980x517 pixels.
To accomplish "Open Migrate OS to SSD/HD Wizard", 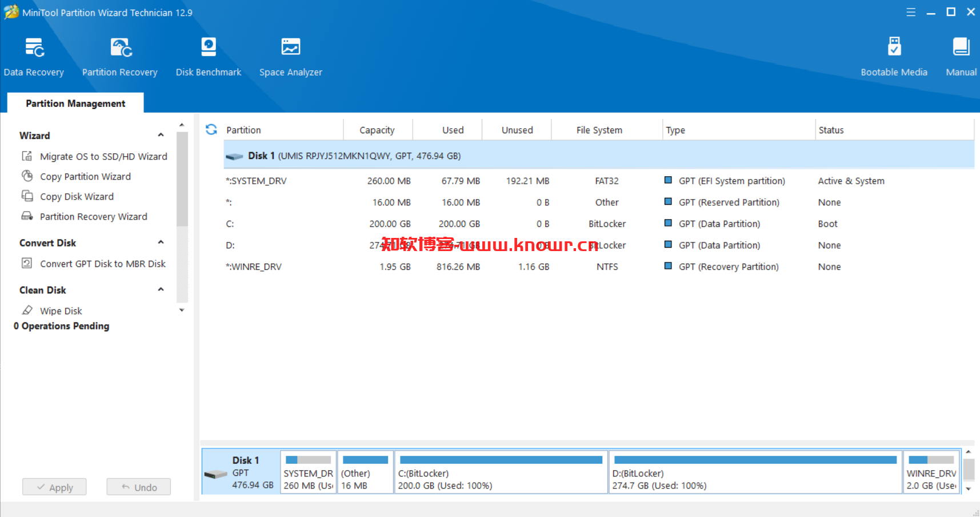I will pos(103,156).
